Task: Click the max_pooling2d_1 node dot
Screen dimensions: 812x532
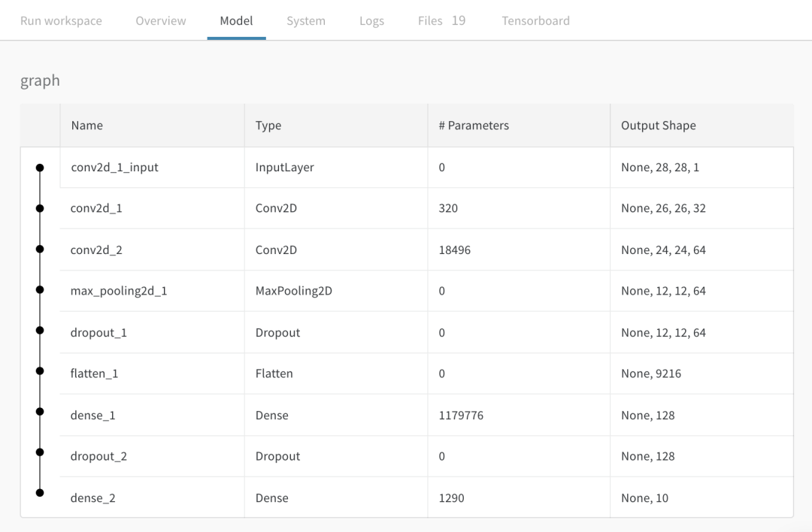Action: point(40,291)
